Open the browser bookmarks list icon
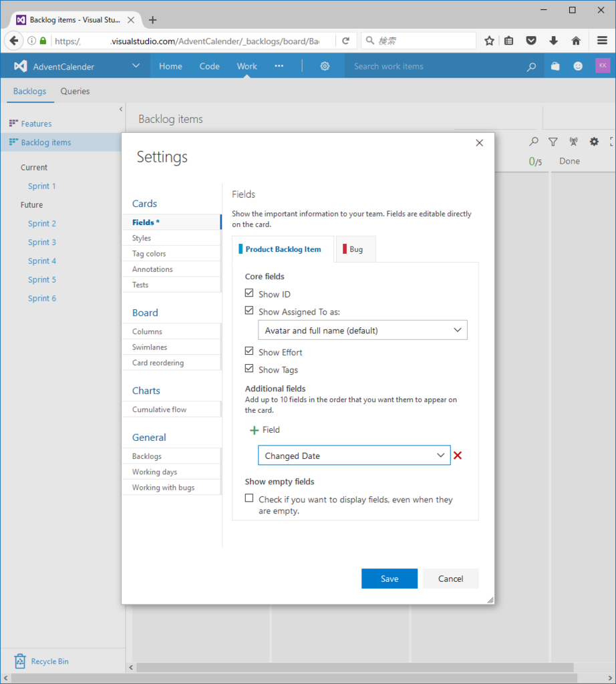616x684 pixels. pyautogui.click(x=508, y=41)
